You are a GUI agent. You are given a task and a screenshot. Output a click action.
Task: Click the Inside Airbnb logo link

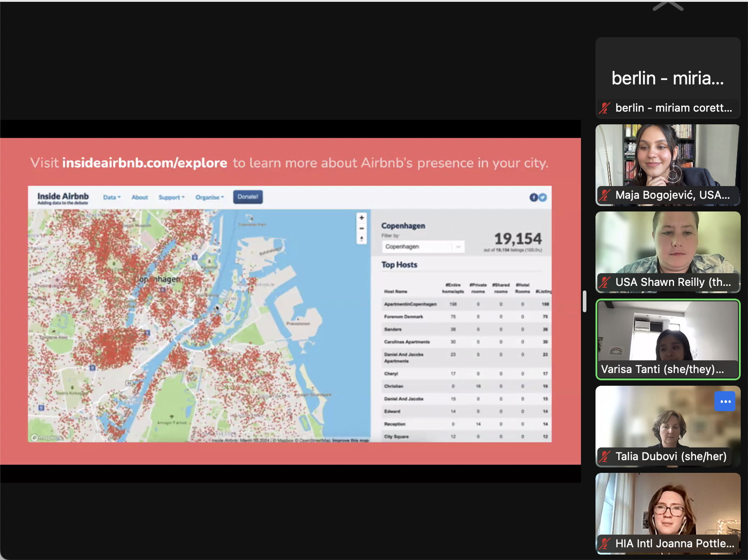[63, 197]
